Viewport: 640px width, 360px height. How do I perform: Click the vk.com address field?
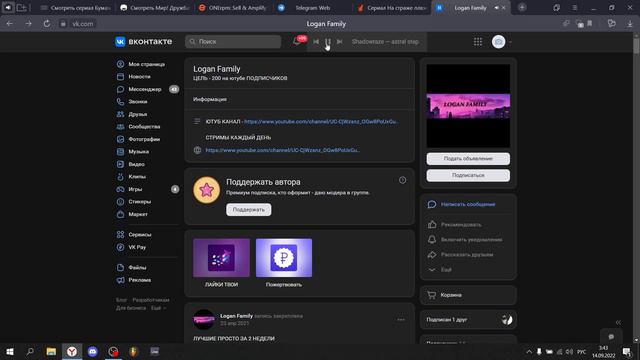click(82, 24)
